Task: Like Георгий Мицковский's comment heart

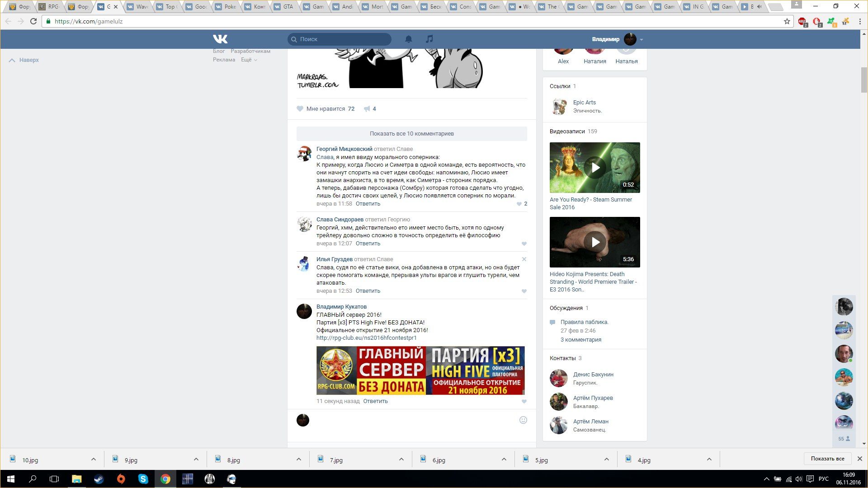Action: point(519,204)
